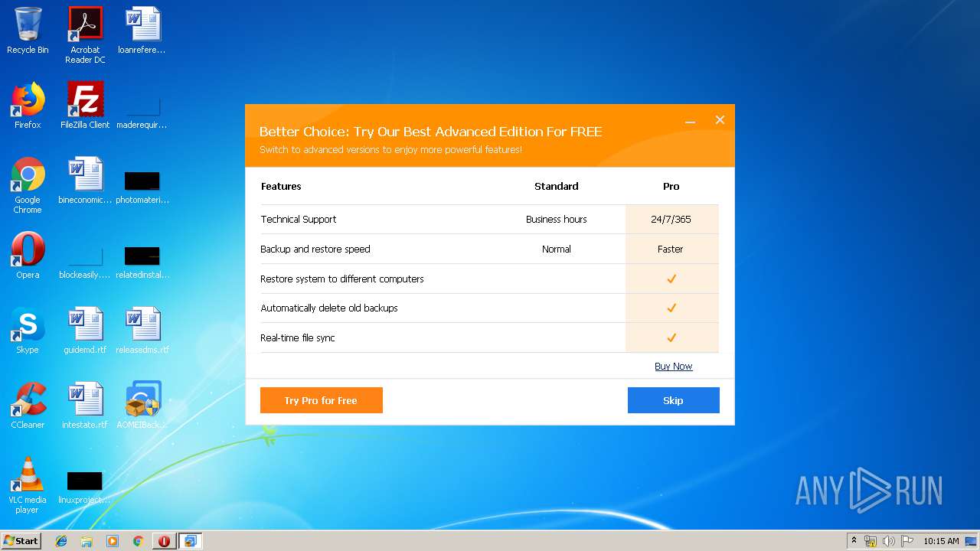Launch CCleaner desktop shortcut
The image size is (980, 551).
pos(28,406)
